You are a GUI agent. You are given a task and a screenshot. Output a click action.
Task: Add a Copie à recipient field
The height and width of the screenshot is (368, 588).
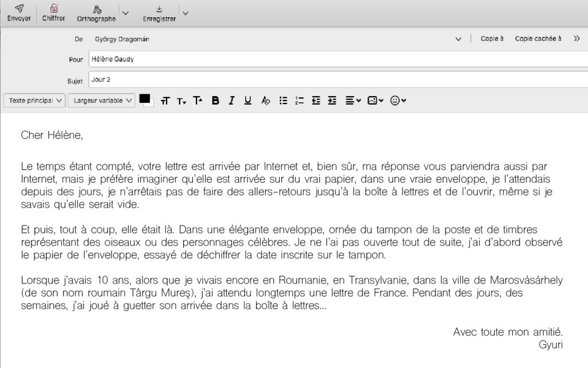click(492, 39)
